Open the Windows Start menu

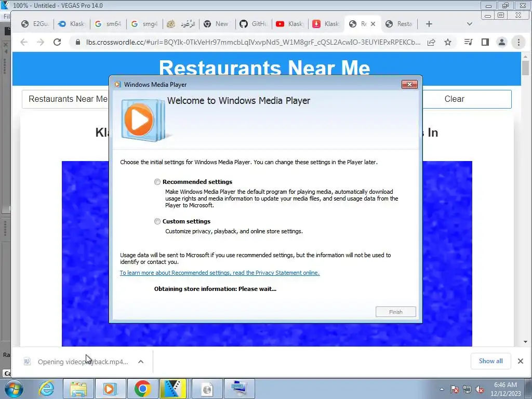click(14, 389)
